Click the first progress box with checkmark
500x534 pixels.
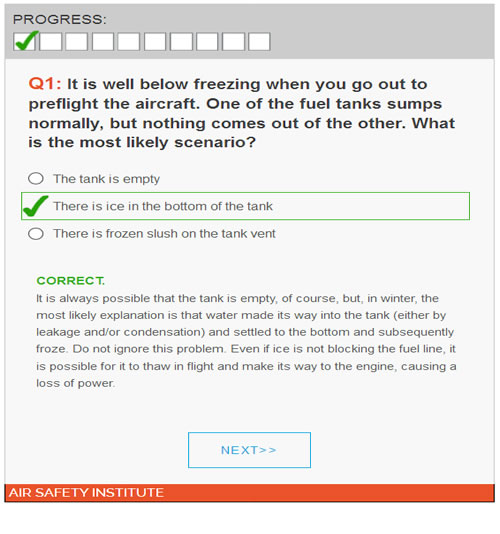click(25, 42)
